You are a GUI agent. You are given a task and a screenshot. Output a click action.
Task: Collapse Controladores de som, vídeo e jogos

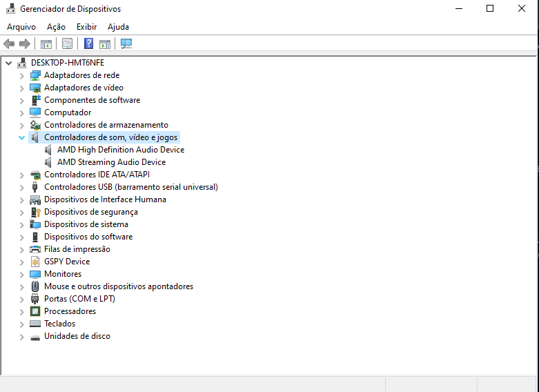click(21, 137)
